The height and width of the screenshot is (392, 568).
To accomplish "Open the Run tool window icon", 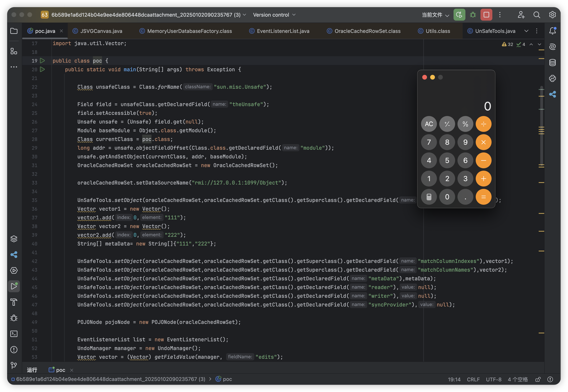I will coord(14,286).
